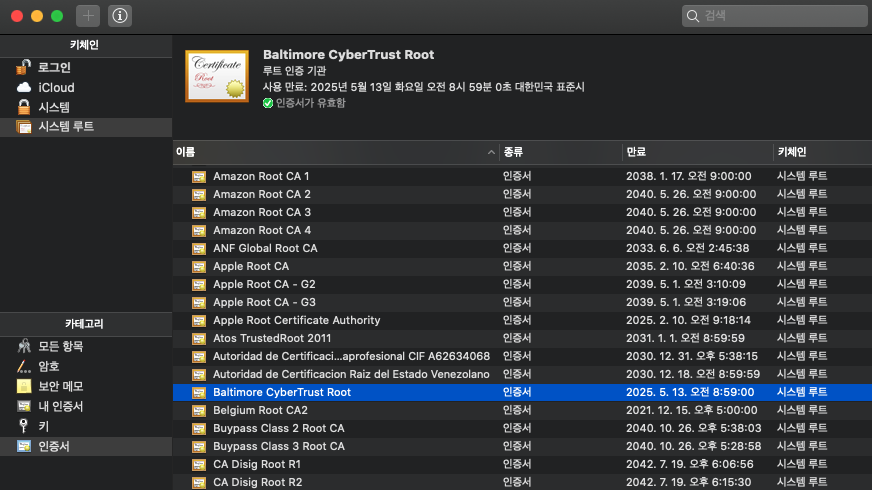The image size is (872, 490).
Task: Sort by the 만료 column header
Action: [698, 152]
